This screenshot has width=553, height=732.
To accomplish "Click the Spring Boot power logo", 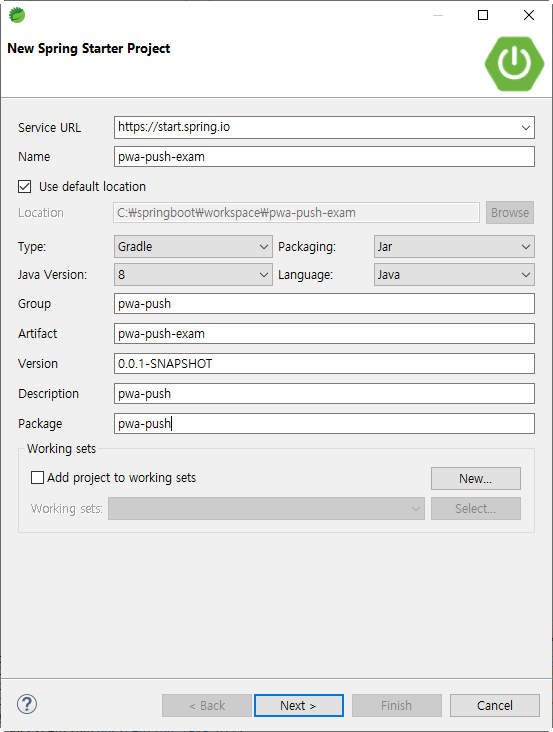I will (x=514, y=64).
